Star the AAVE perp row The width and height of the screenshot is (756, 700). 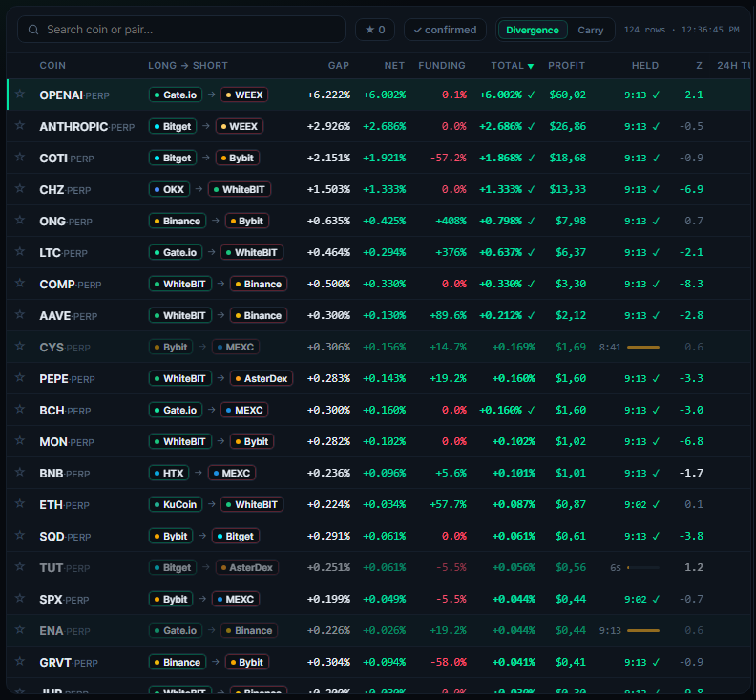click(20, 314)
